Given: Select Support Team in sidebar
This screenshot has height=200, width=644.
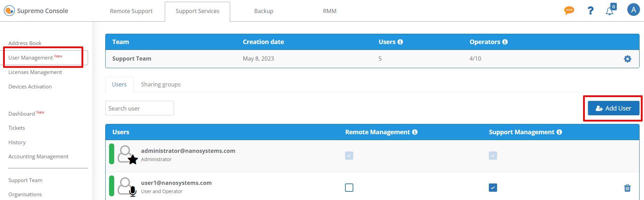Looking at the screenshot, I should coord(25,180).
